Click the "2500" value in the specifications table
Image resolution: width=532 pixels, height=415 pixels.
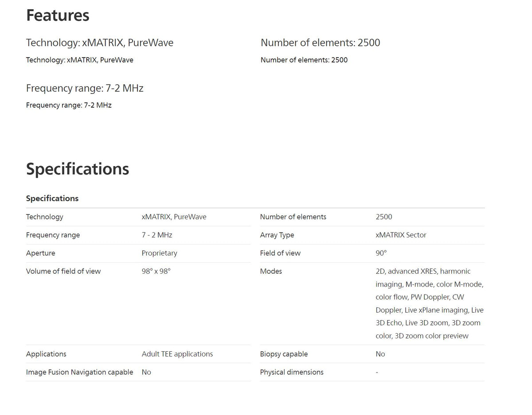[383, 217]
